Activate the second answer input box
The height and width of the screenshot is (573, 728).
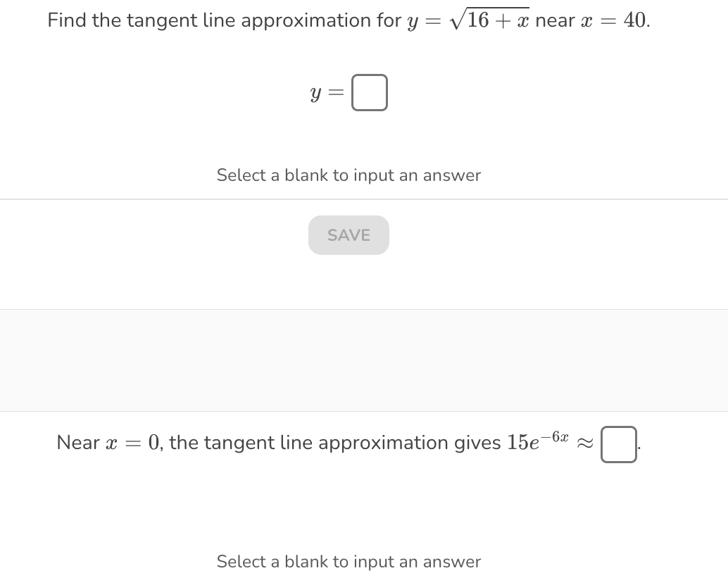click(x=618, y=444)
